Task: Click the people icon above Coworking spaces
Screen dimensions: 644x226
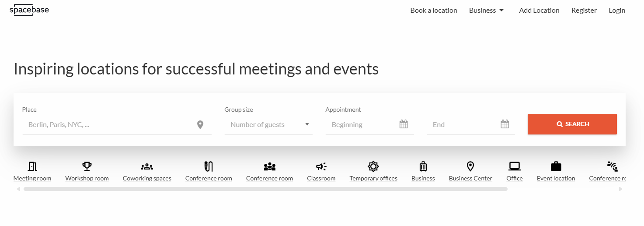Action: 147,166
